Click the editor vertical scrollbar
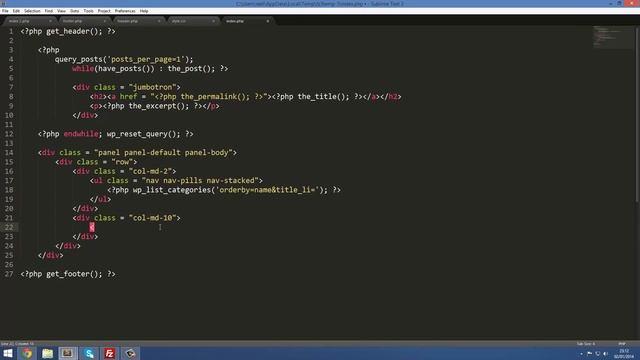The image size is (640, 360). pyautogui.click(x=638, y=114)
